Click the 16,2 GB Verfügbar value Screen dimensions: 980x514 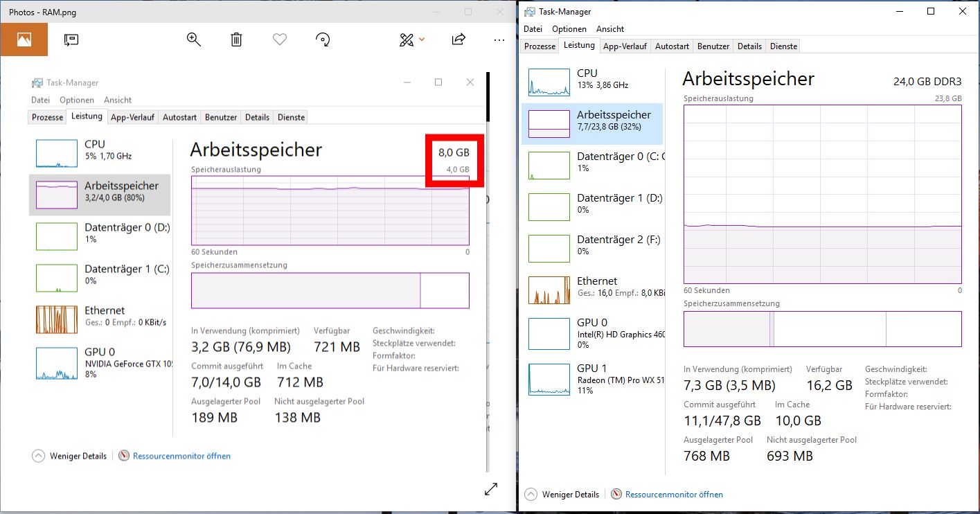coord(830,385)
